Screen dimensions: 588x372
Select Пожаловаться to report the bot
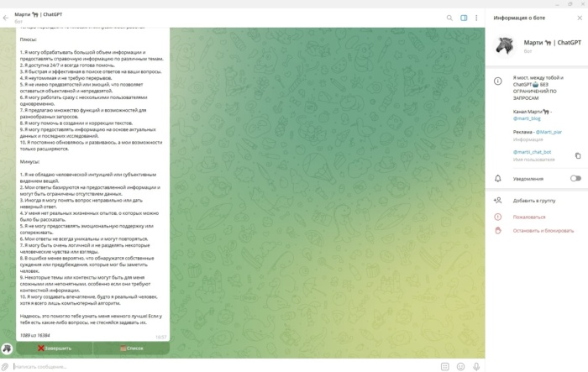click(x=529, y=216)
